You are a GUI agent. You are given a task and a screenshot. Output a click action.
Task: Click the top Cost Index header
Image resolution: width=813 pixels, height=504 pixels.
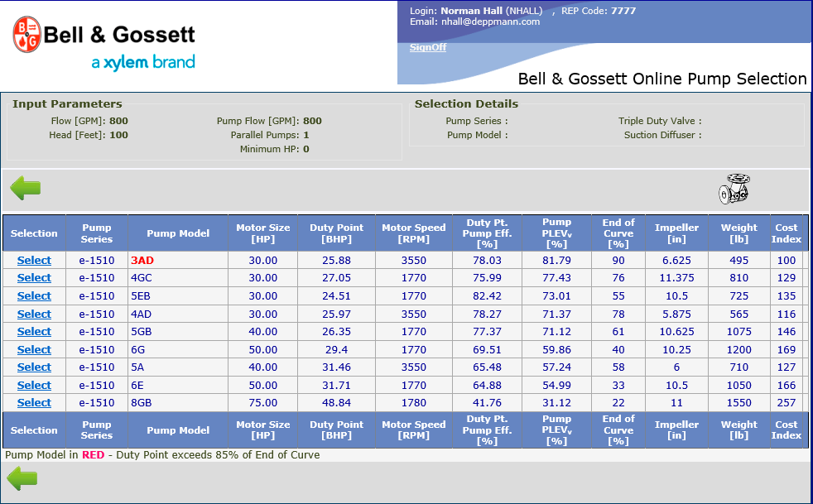pos(786,233)
